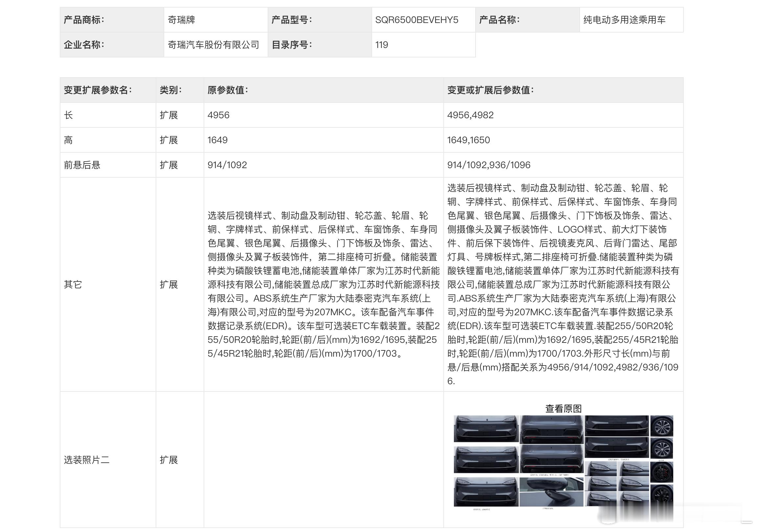Click the 查看原图 link above the photos
Screen dimensions: 758x532
point(563,409)
